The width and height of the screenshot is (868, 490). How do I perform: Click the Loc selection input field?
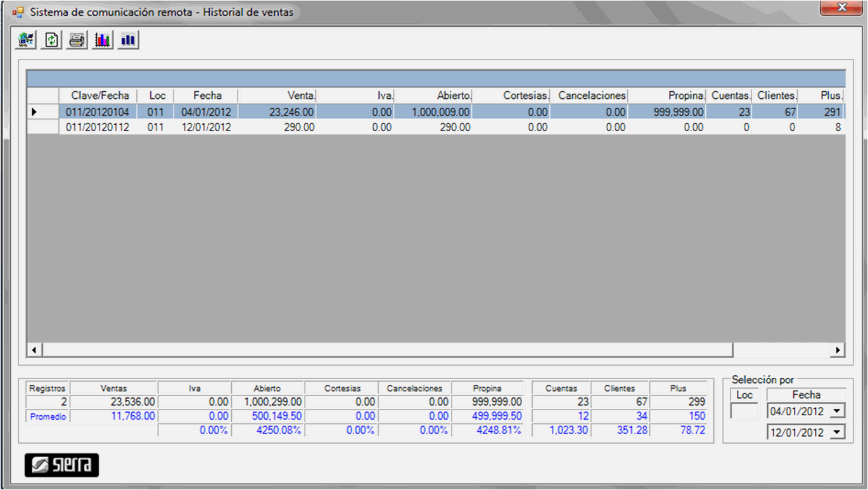click(744, 411)
